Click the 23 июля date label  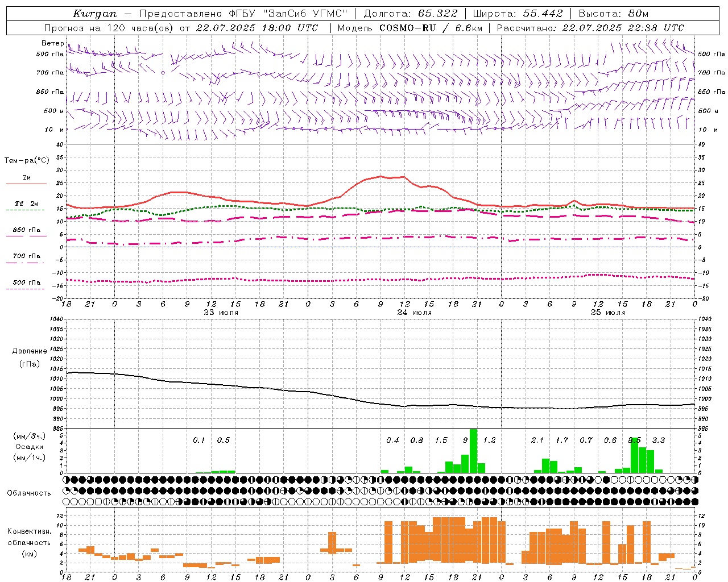[x=221, y=313]
